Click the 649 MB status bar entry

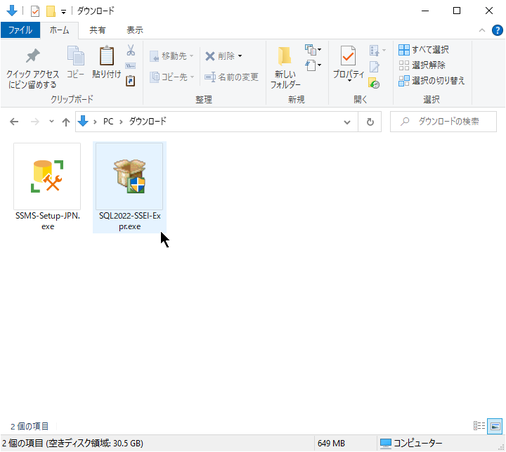pos(331,443)
